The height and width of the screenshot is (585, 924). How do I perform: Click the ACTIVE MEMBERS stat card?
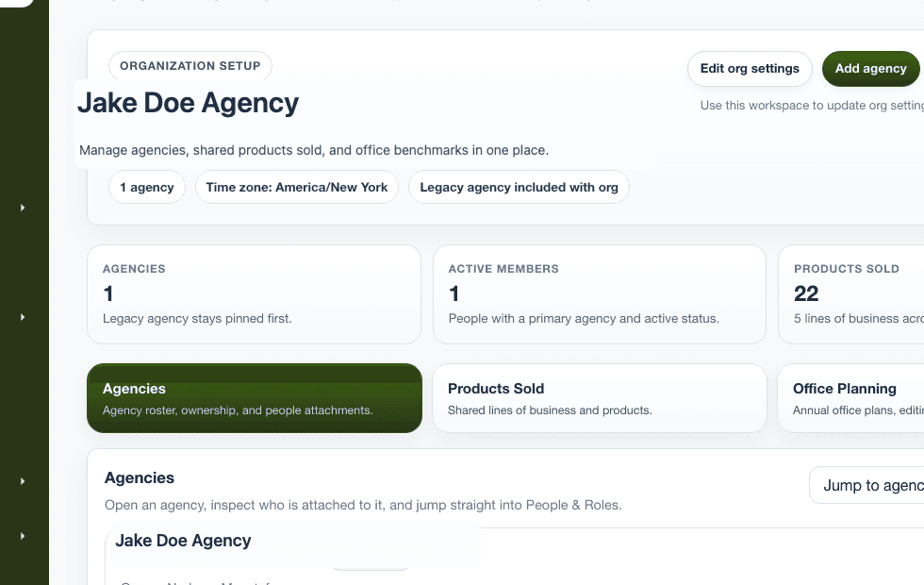pos(599,293)
